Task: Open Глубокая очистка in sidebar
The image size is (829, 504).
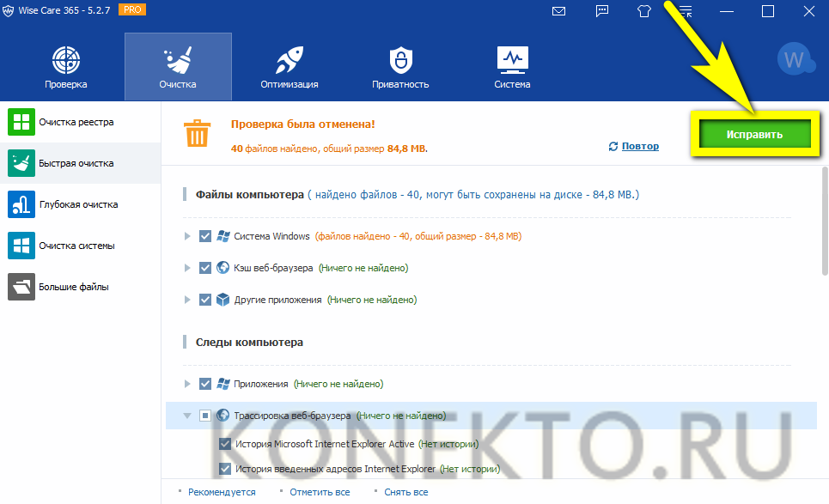Action: [x=81, y=204]
